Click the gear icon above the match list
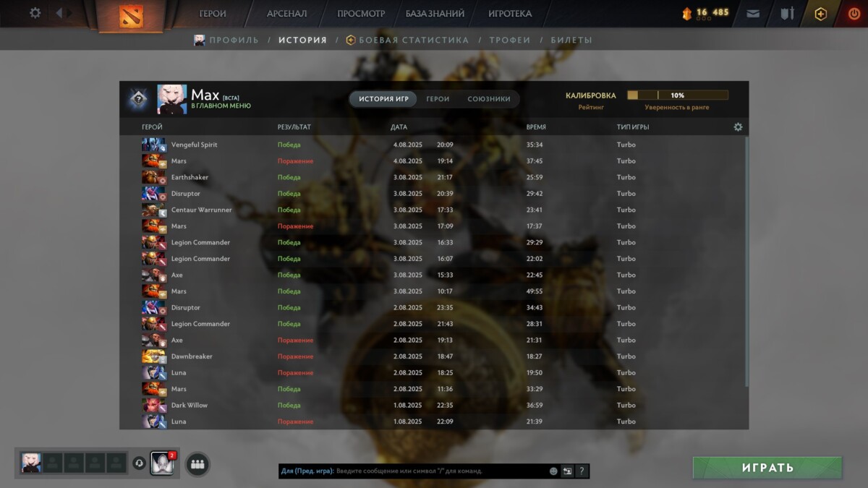 (738, 126)
